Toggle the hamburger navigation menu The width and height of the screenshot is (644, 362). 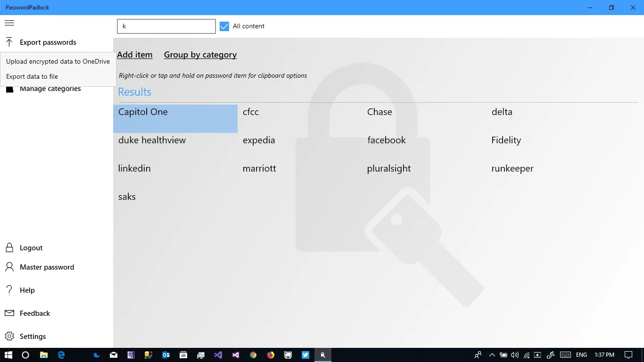9,23
